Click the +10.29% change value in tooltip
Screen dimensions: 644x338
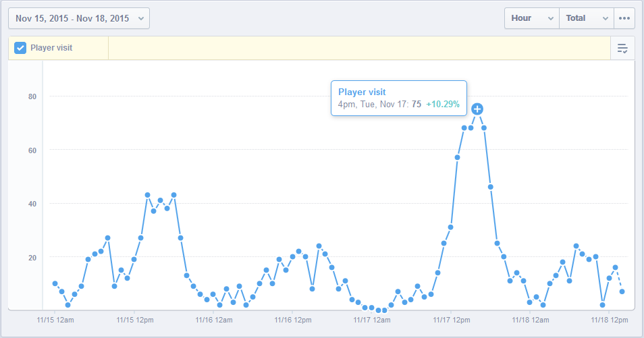click(443, 105)
